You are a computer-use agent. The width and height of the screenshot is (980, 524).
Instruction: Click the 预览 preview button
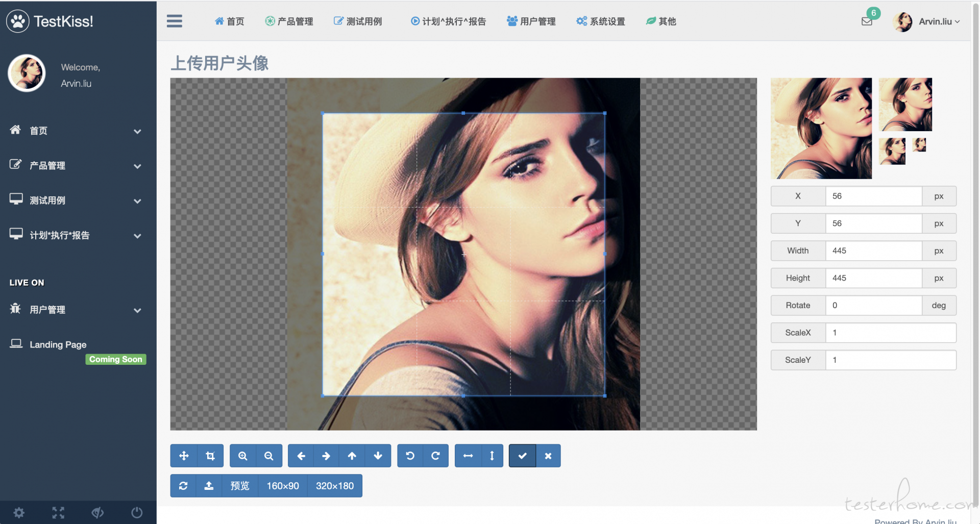click(x=240, y=486)
